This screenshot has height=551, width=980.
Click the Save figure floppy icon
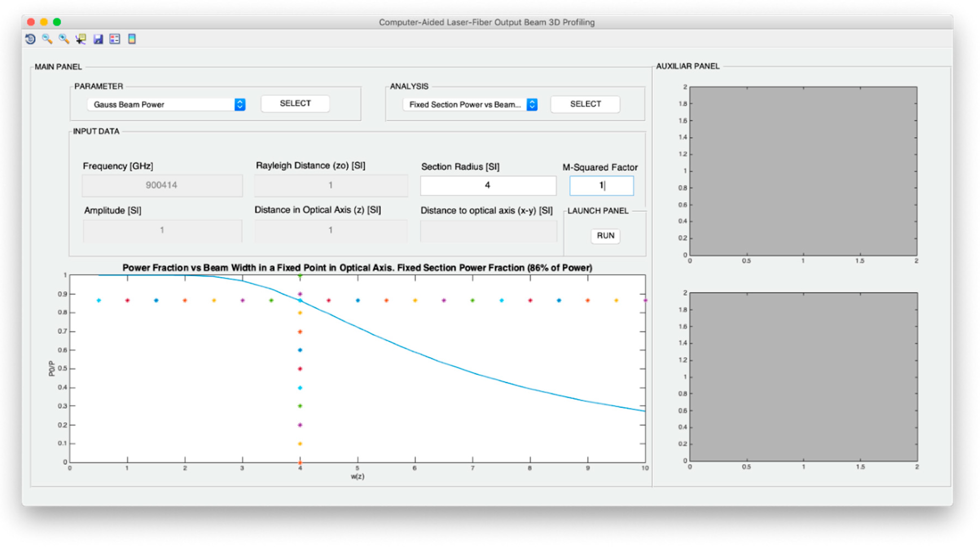tap(98, 39)
